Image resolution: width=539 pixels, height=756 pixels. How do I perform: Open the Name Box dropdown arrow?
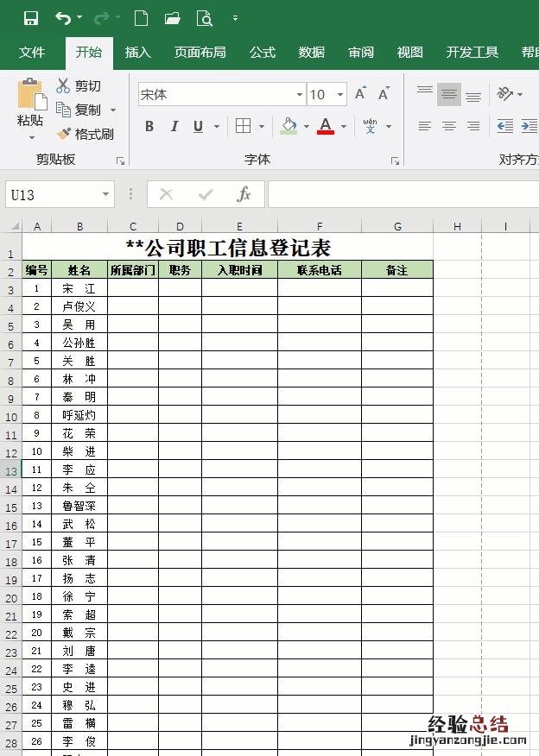(x=105, y=195)
